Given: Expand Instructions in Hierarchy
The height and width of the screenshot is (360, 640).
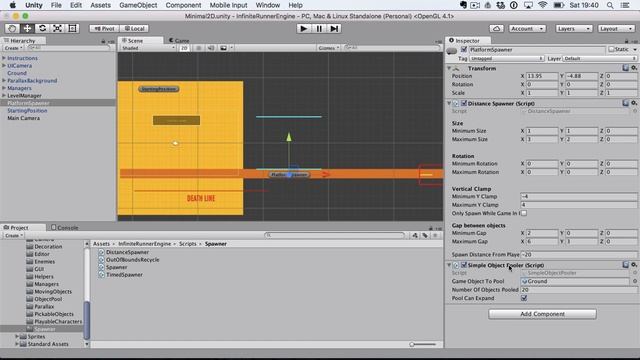Looking at the screenshot, I should coord(4,58).
